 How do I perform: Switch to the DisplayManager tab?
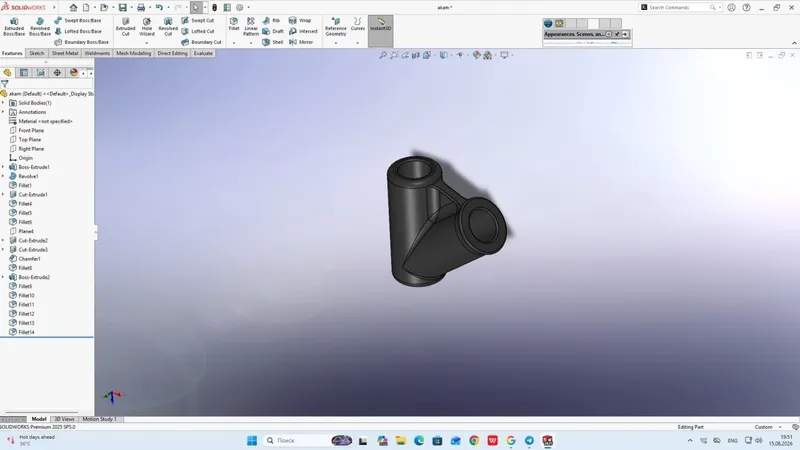tap(74, 72)
